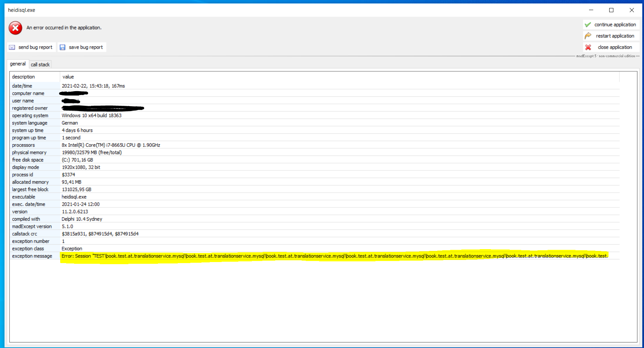Viewport: 644px width, 348px height.
Task: Click the restart application button
Action: [x=614, y=36]
